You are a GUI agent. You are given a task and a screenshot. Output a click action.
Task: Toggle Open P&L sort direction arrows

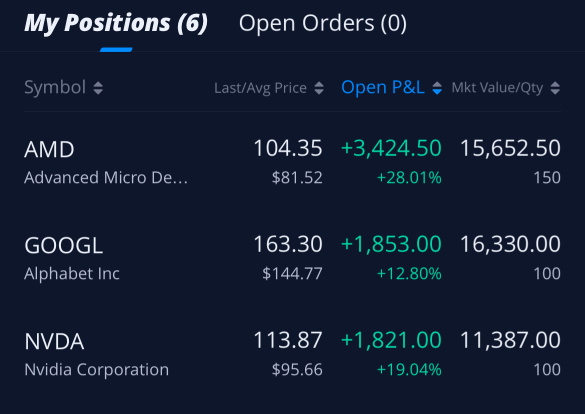437,88
